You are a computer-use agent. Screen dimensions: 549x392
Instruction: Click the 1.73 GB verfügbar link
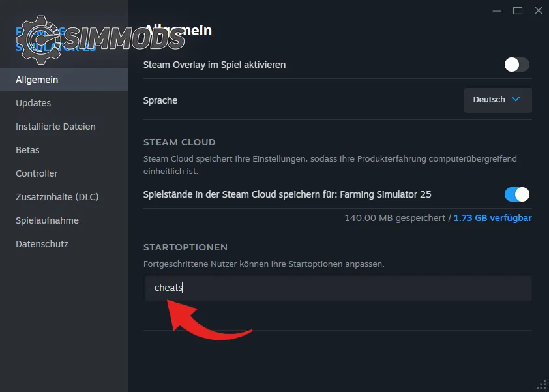[493, 218]
